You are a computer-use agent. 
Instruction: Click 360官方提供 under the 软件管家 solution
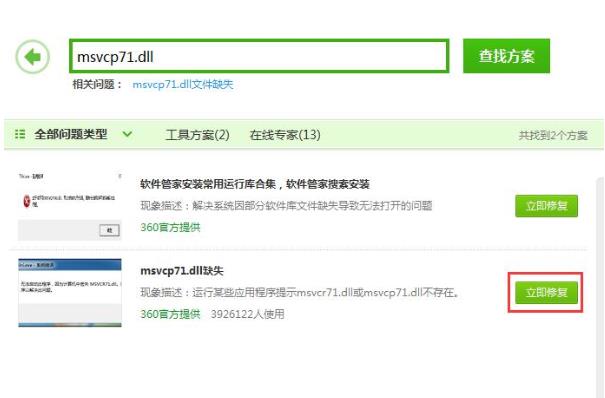170,228
